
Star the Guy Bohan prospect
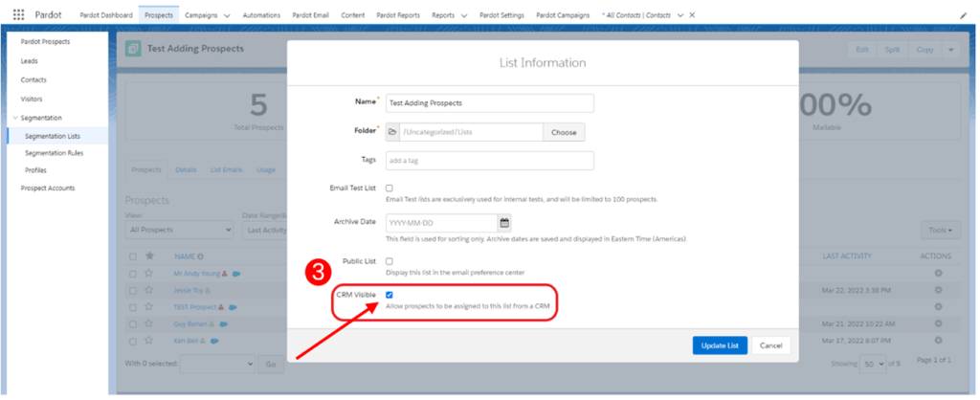tap(148, 323)
